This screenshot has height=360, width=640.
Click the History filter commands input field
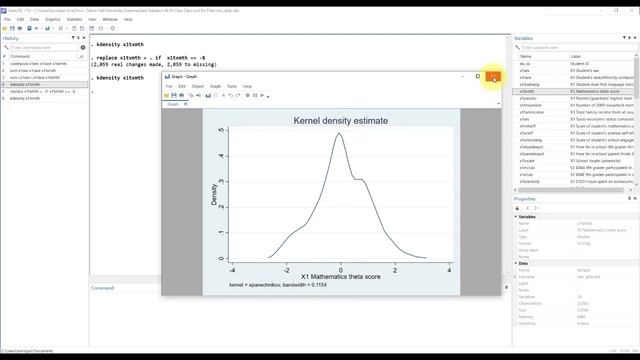[44, 48]
